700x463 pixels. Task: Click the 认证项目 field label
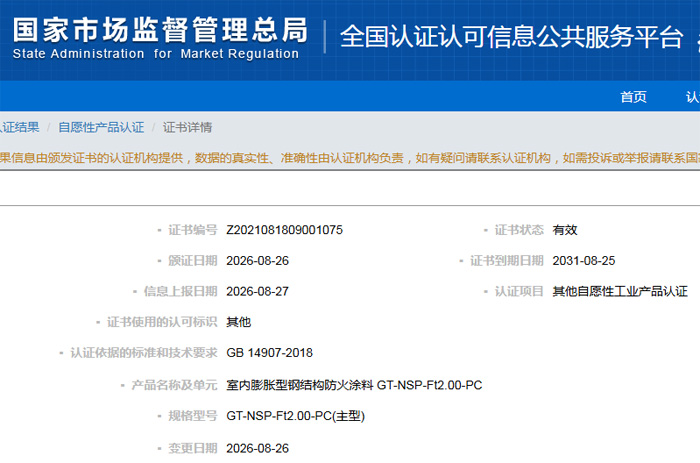[x=519, y=292]
